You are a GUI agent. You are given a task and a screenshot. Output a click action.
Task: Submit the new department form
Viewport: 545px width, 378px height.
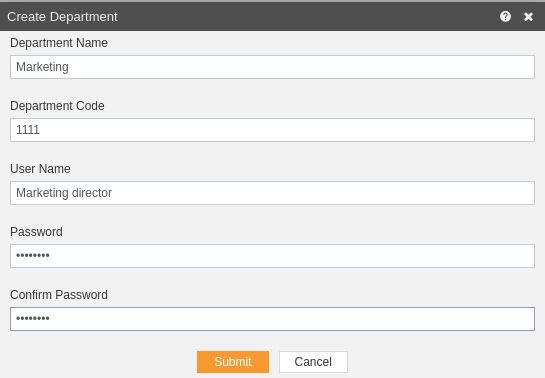(x=233, y=362)
